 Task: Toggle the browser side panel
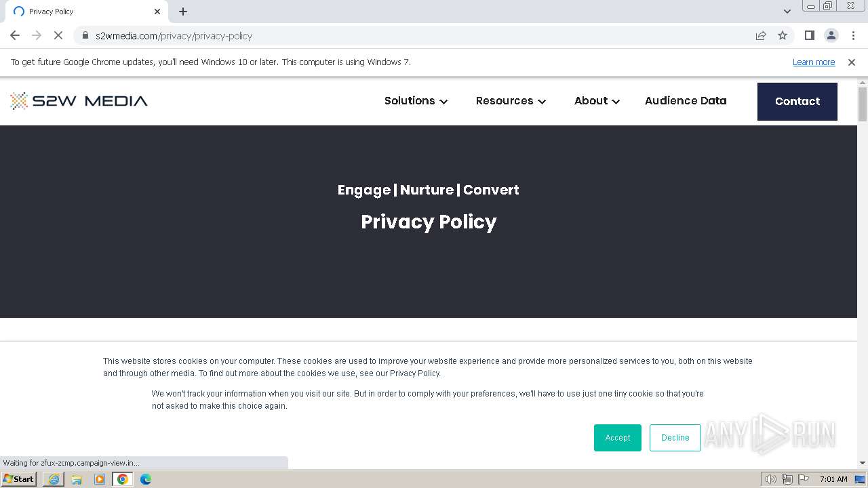(809, 35)
